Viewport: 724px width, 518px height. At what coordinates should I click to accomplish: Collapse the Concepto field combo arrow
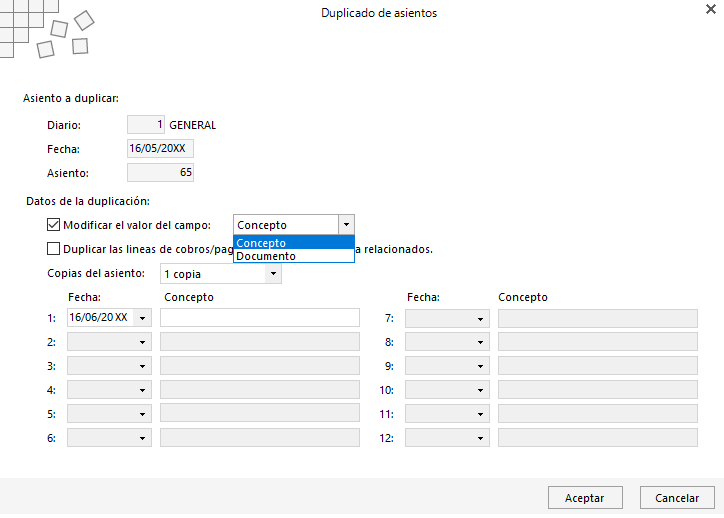pos(346,225)
